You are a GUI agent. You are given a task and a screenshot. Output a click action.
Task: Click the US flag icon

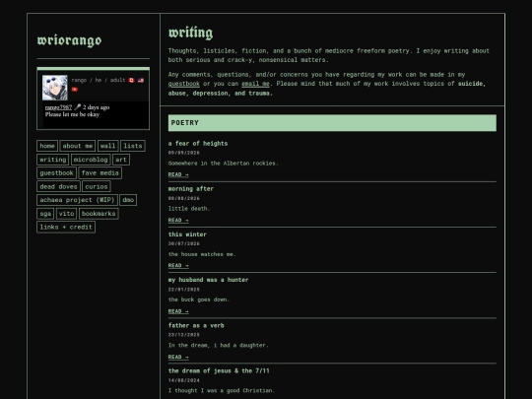(141, 80)
